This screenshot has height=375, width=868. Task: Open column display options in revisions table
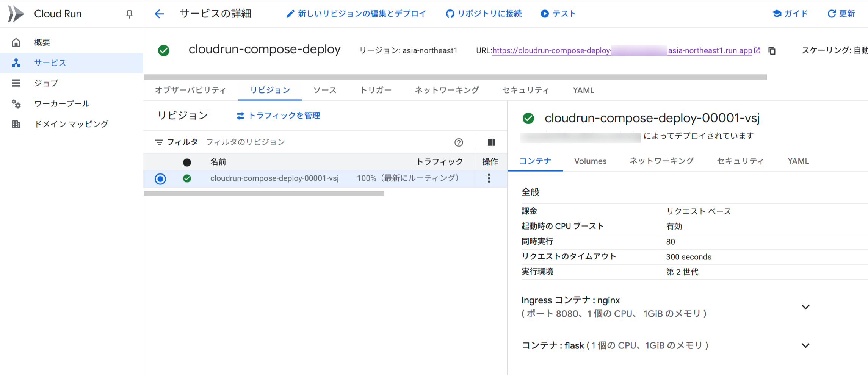491,142
